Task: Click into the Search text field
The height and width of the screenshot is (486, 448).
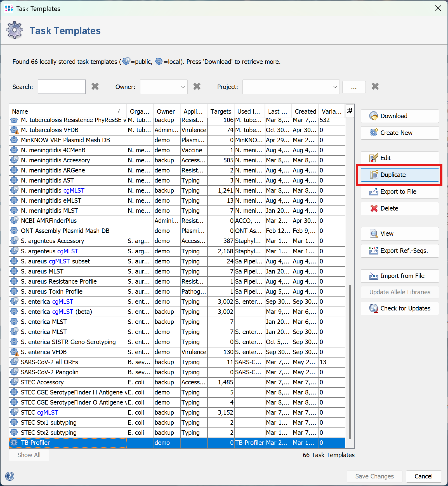Action: [x=62, y=87]
